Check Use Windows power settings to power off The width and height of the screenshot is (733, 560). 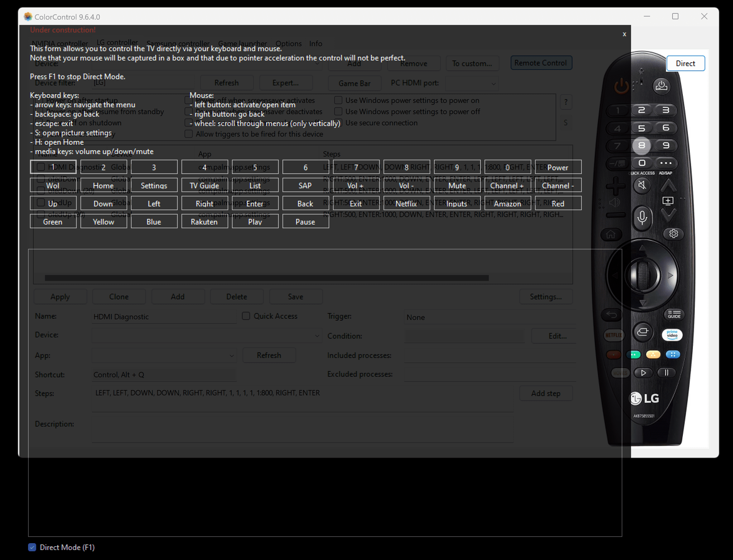(x=338, y=111)
